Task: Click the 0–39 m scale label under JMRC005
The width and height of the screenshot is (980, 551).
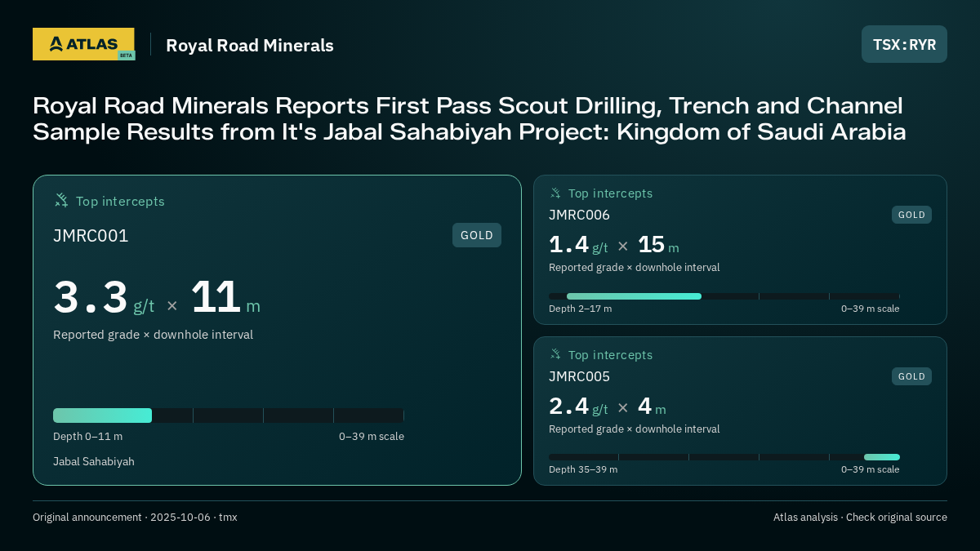Action: click(x=871, y=469)
